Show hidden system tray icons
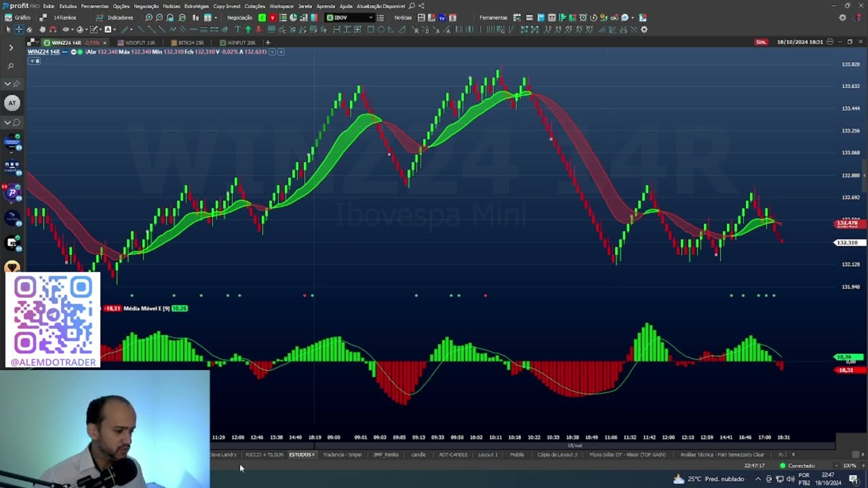The image size is (868, 488). coord(757,479)
